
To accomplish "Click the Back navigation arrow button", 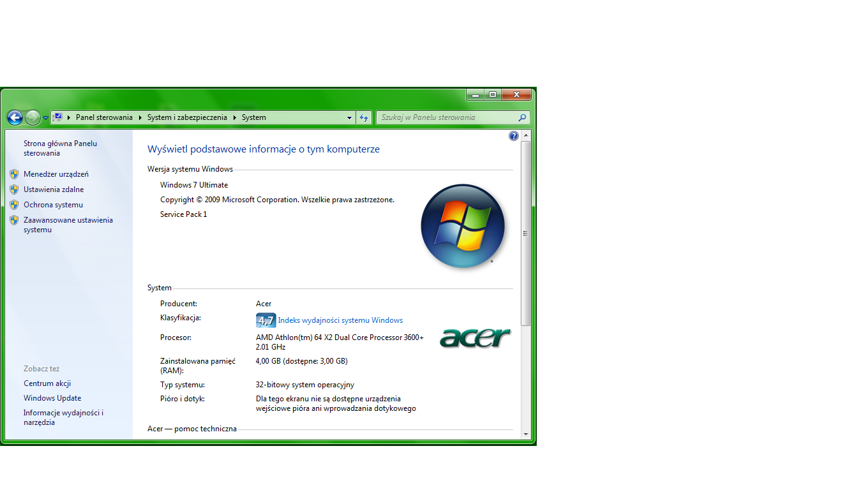I will point(15,117).
